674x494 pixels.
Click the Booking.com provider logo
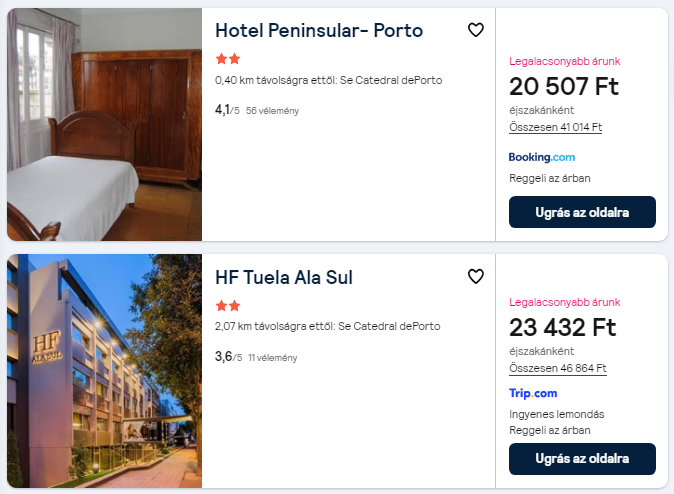click(x=542, y=157)
